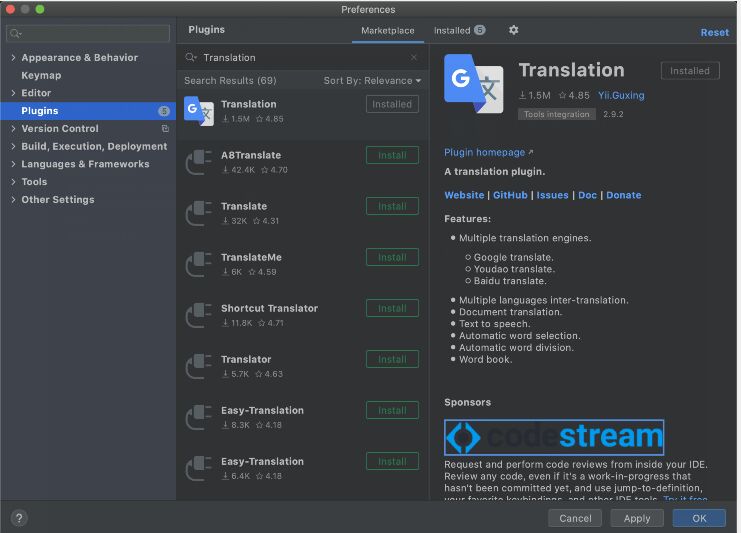Click the settings sidebar search magnifier icon
This screenshot has width=741, height=533.
point(15,33)
